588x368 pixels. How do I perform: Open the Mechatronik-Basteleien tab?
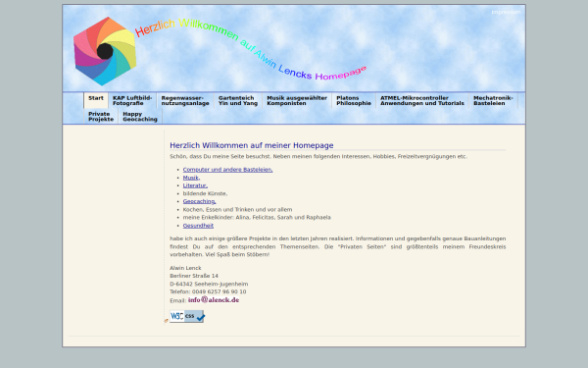click(493, 100)
